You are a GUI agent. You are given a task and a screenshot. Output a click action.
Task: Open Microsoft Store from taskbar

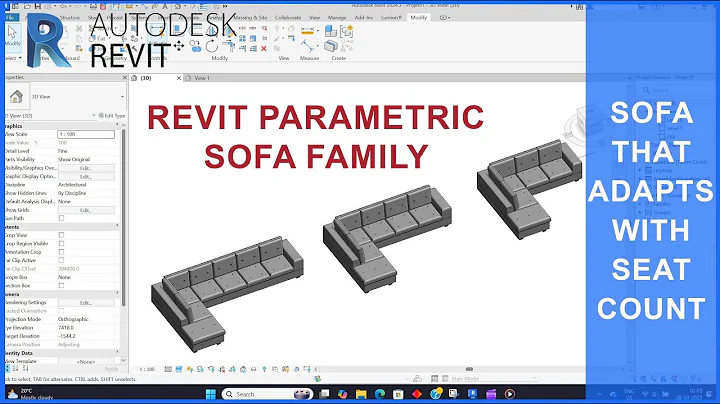point(398,394)
